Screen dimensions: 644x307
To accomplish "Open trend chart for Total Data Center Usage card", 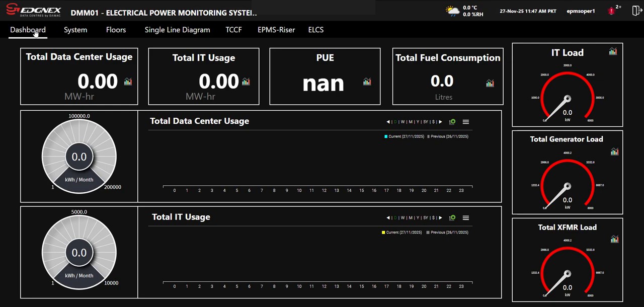I will point(128,82).
